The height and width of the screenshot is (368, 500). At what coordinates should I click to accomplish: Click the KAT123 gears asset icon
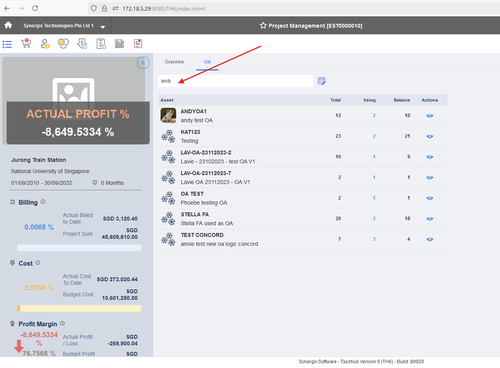point(168,136)
